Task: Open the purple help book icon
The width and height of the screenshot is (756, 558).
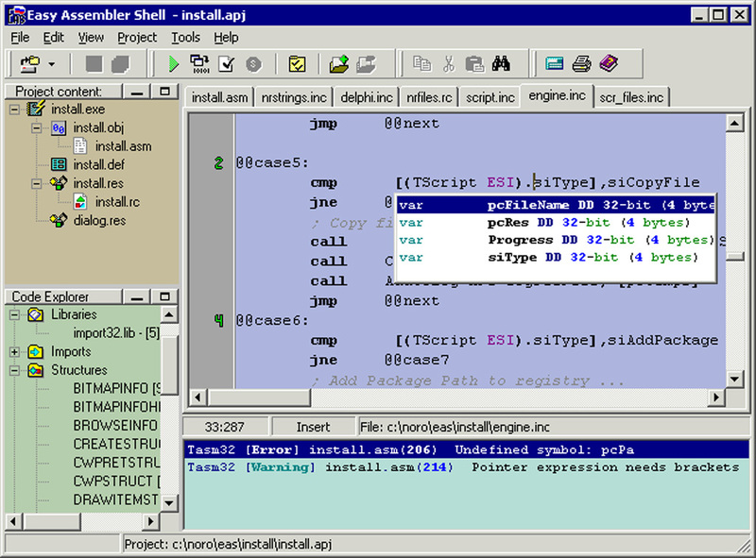Action: [609, 63]
